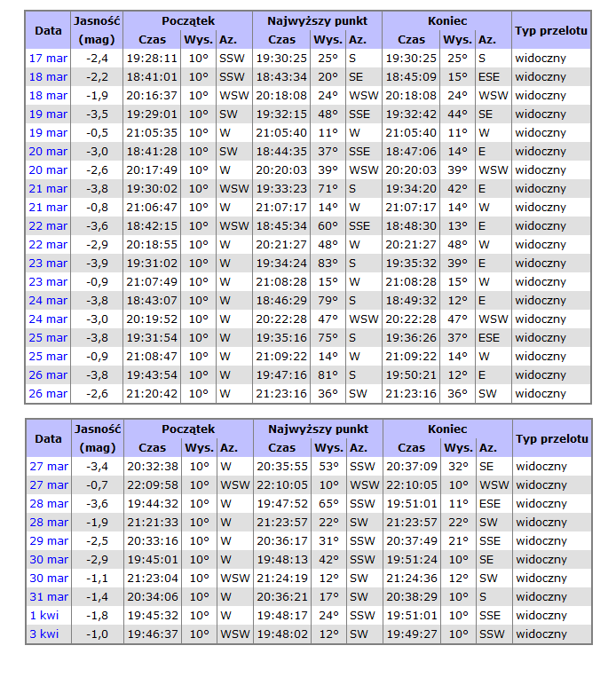Select the peak time 20:35:55
This screenshot has width=616, height=685.
click(282, 467)
